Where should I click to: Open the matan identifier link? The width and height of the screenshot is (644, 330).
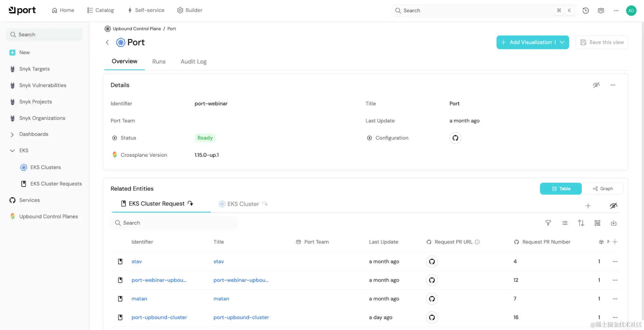coord(139,299)
